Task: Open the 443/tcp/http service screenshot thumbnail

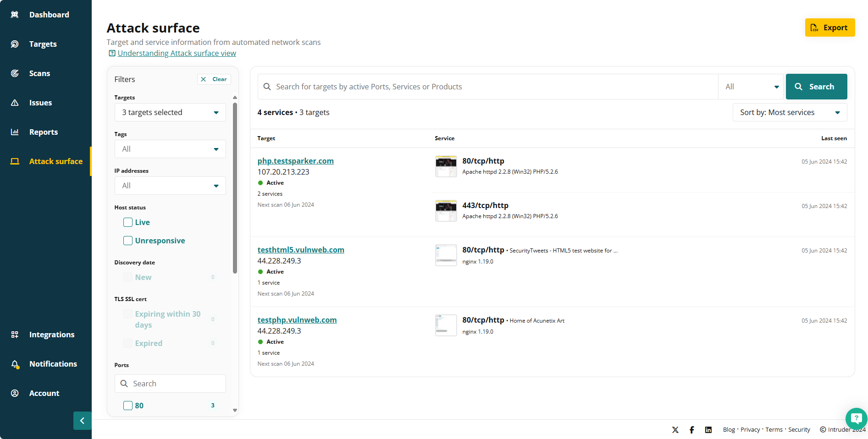Action: tap(446, 211)
